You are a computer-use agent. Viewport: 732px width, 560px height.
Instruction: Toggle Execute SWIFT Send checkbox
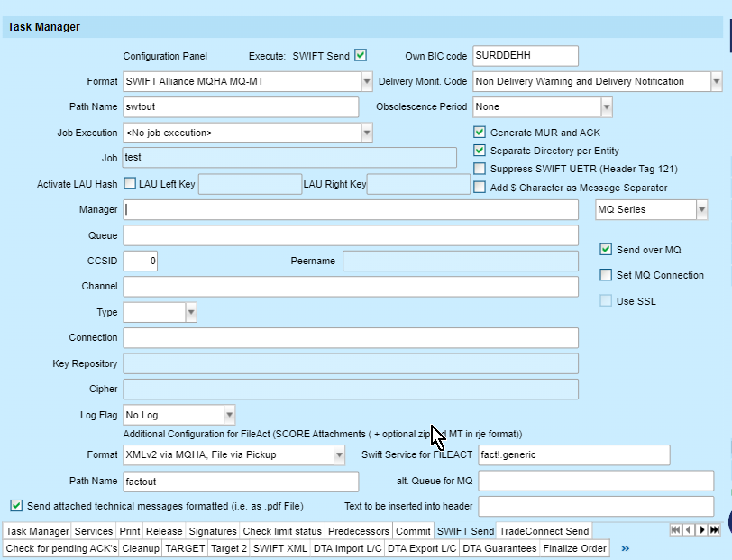pos(360,55)
